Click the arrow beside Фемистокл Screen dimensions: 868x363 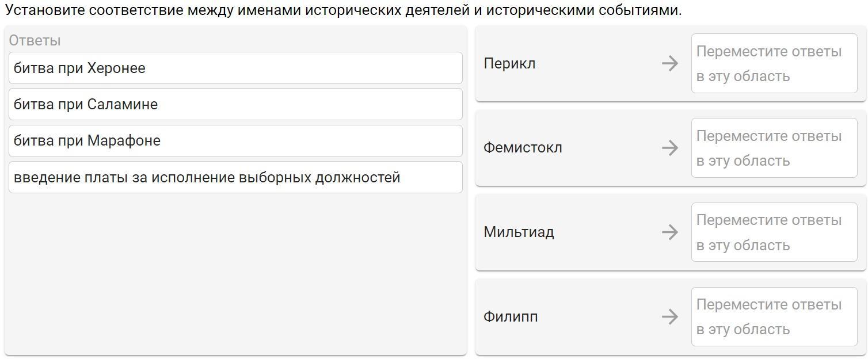click(669, 148)
